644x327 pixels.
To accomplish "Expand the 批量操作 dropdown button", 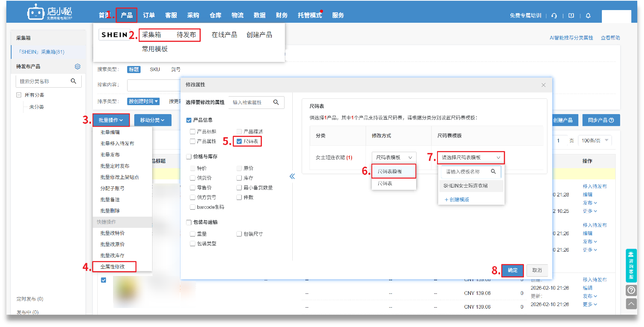I will 111,120.
